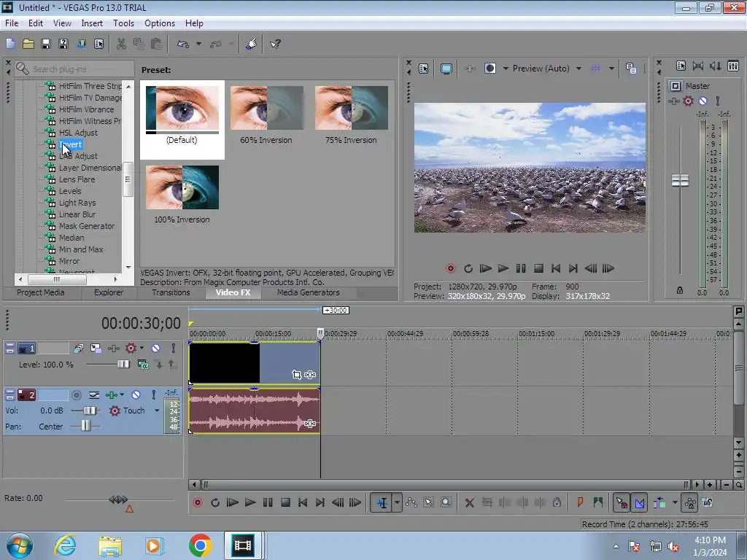Toggle Loop Playback under the preview
The width and height of the screenshot is (747, 560).
[468, 268]
